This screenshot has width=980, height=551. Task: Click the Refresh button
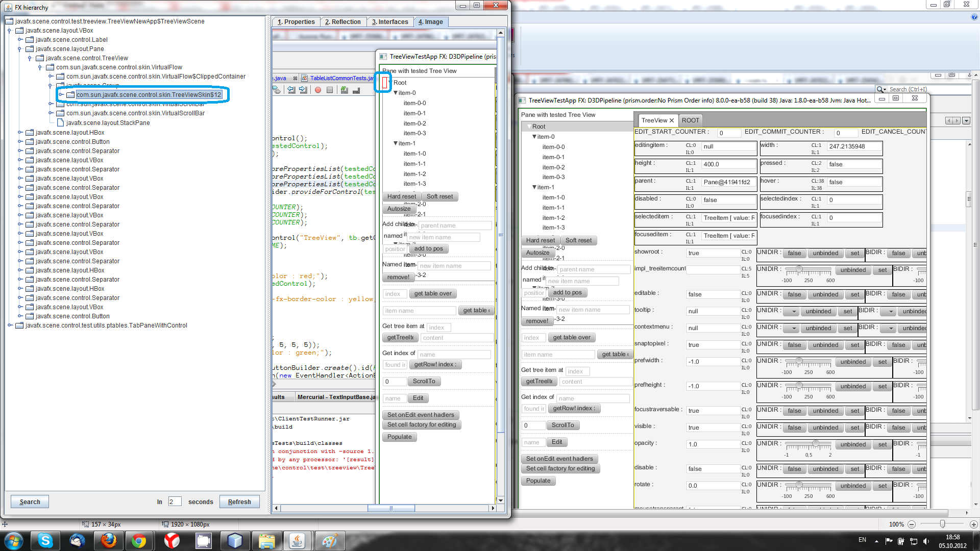pyautogui.click(x=239, y=502)
